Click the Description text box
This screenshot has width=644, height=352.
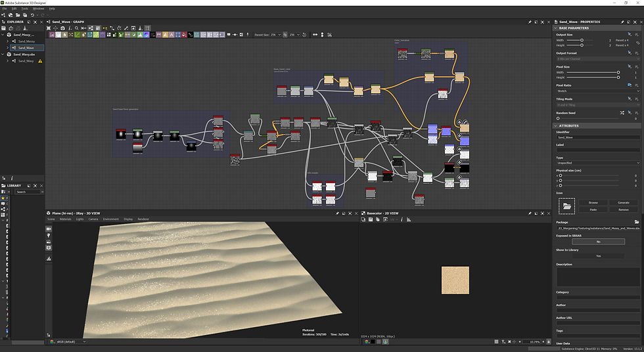pos(598,277)
